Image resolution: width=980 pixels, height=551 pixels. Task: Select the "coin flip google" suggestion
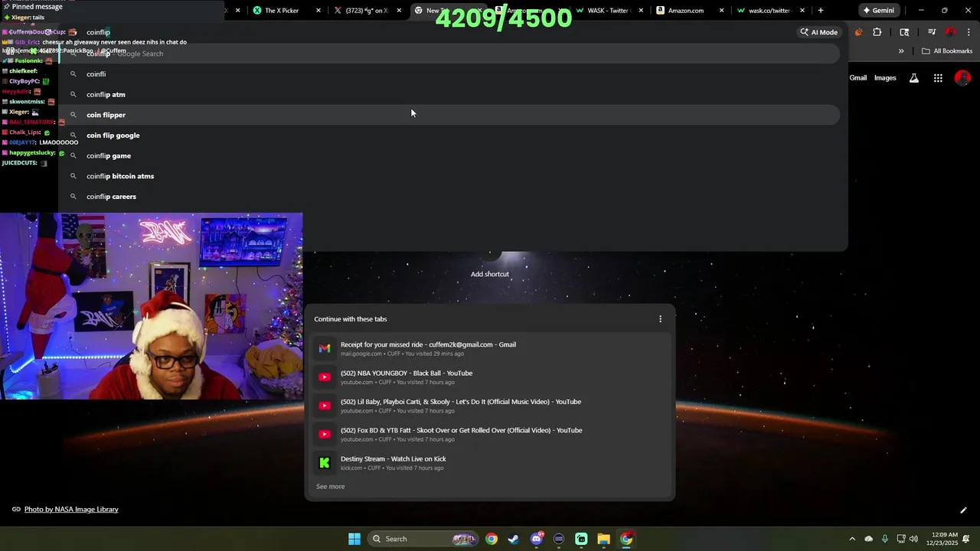(449, 135)
